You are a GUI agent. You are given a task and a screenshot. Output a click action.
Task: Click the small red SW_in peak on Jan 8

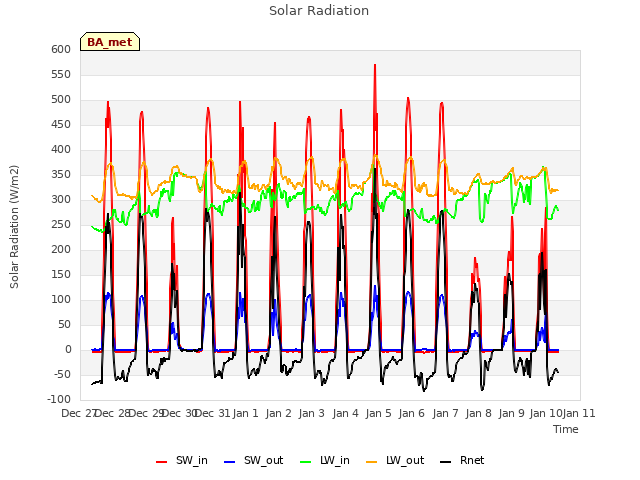[x=475, y=258]
